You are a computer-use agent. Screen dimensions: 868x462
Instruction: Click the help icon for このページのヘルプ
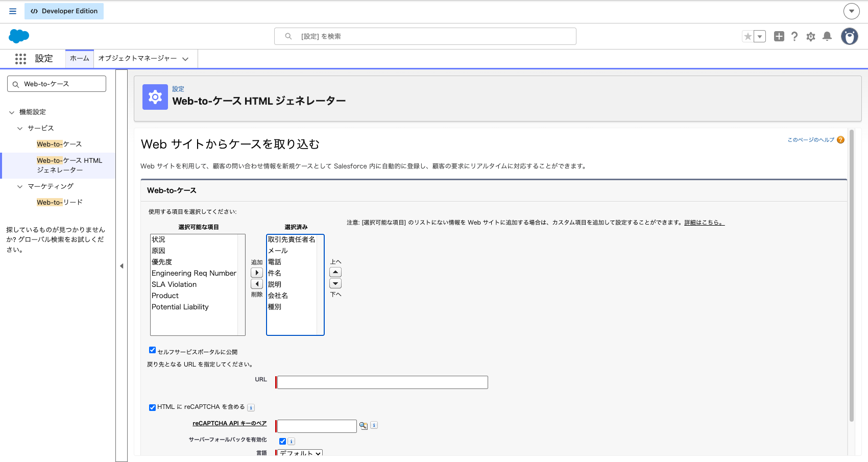pyautogui.click(x=840, y=140)
